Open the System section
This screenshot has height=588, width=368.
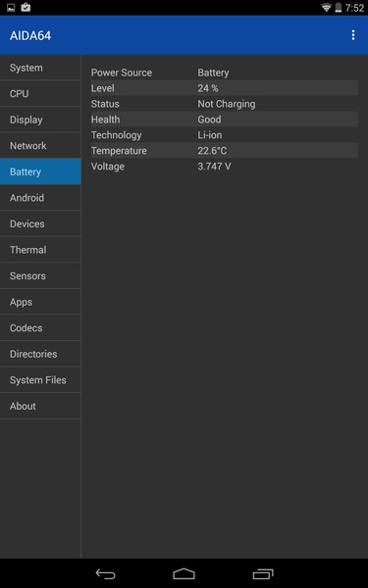click(40, 68)
